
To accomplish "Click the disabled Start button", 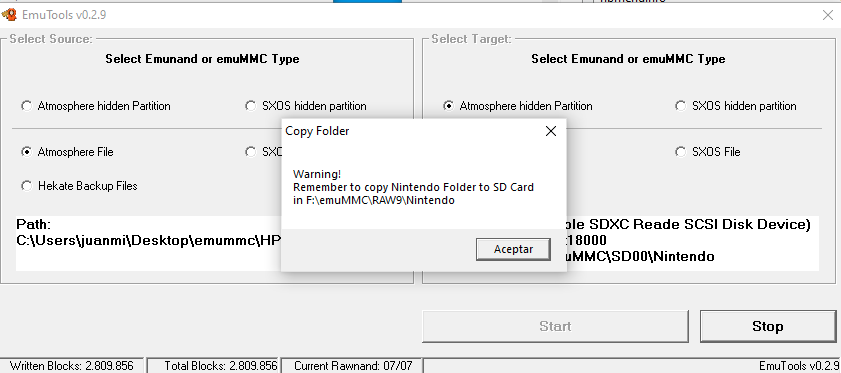I will [x=555, y=326].
